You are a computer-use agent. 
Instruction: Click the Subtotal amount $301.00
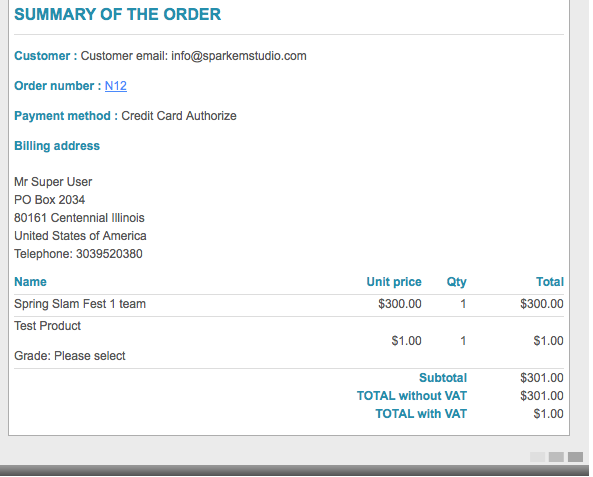point(542,378)
